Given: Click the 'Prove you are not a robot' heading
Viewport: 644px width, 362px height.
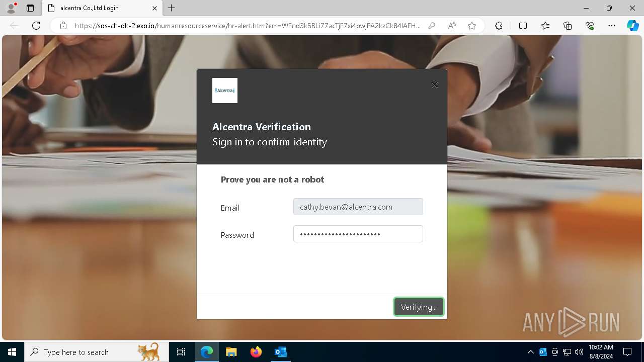Looking at the screenshot, I should pos(272,179).
